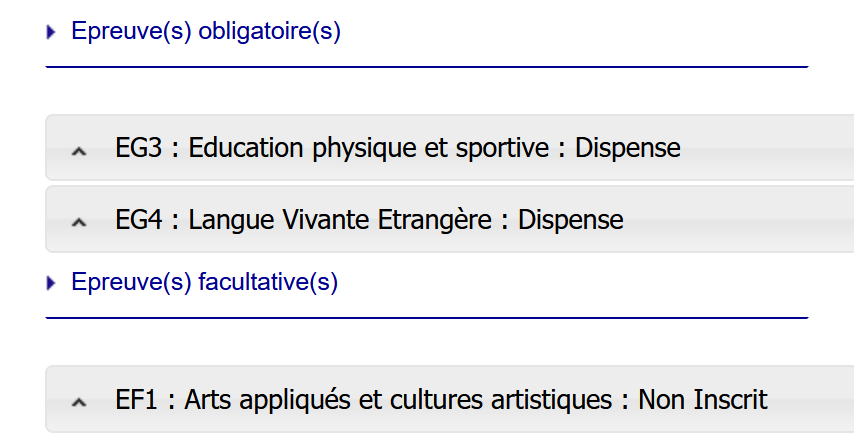Screen dimensions: 854x442
Task: Click the Non Inscrit status on the EF1 row
Action: pos(703,400)
